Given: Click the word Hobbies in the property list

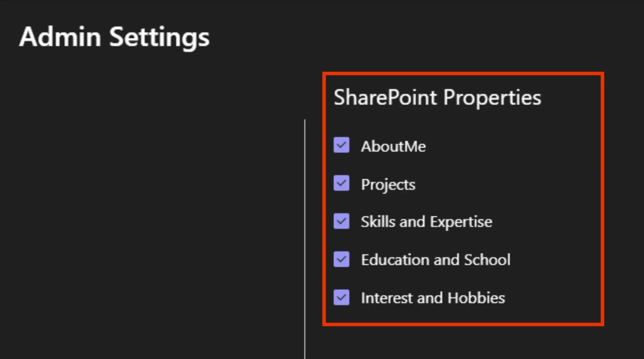Looking at the screenshot, I should pos(476,298).
